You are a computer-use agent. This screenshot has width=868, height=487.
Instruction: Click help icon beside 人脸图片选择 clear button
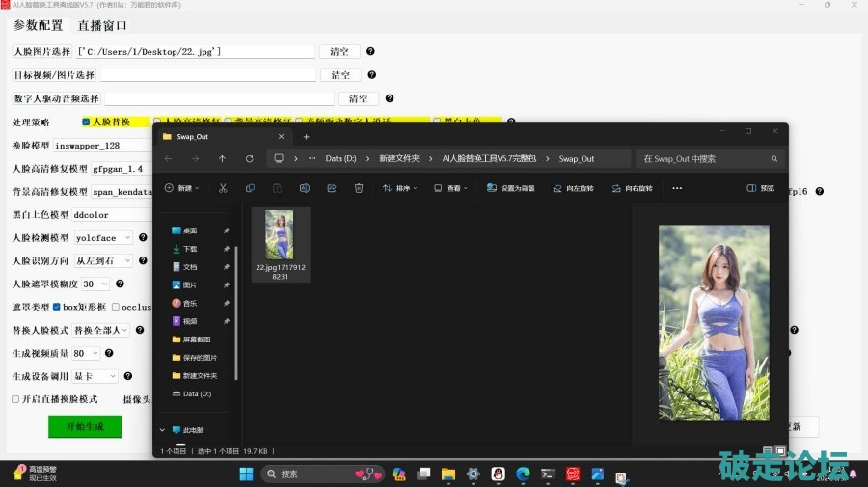[x=370, y=52]
